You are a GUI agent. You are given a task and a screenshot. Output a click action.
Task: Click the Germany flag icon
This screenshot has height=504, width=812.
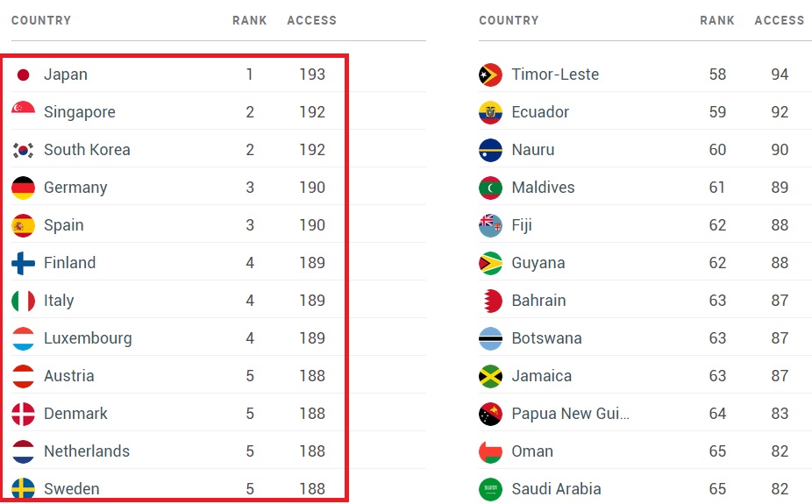(x=24, y=188)
